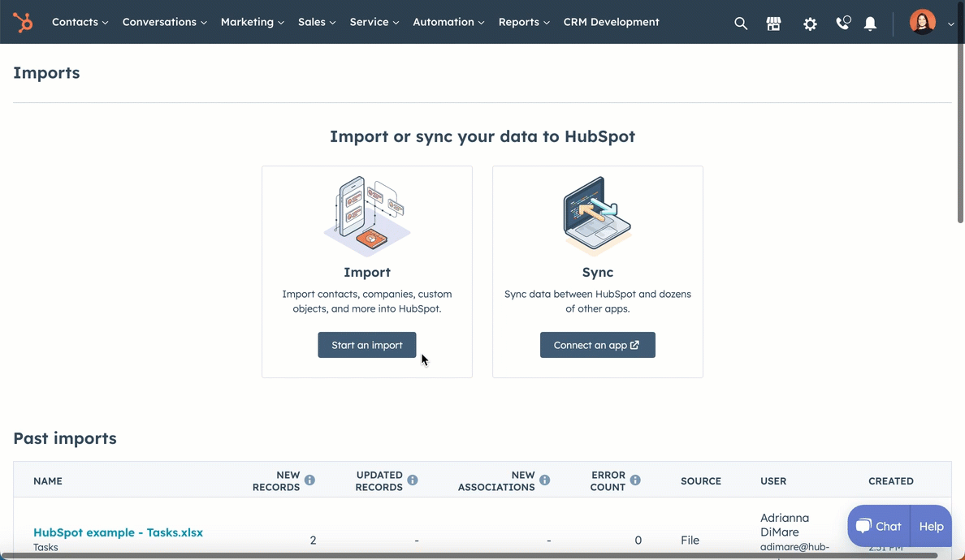The image size is (965, 560).
Task: Expand the Conversations menu
Action: pos(164,22)
